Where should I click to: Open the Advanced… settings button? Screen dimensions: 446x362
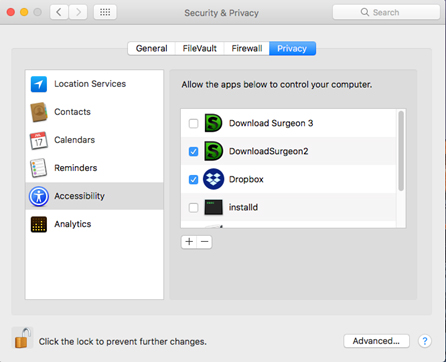coord(376,341)
